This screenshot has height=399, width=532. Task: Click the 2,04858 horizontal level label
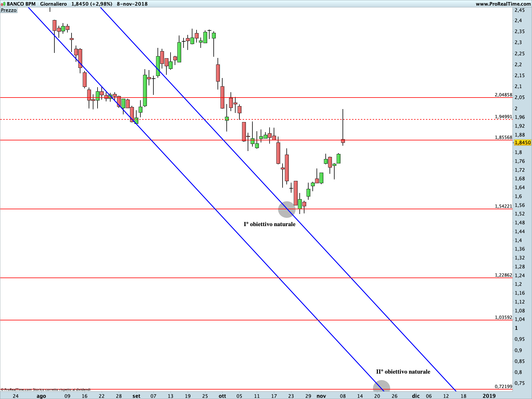503,95
